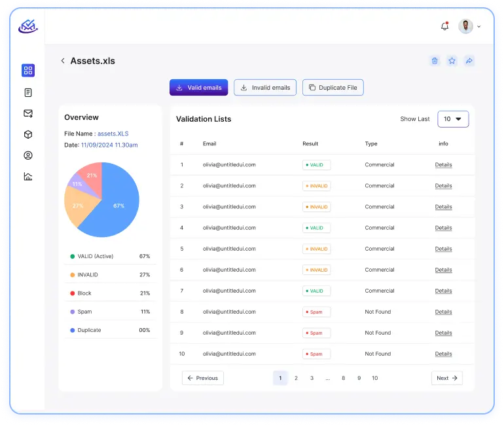Click the Duplicate File button
The width and height of the screenshot is (504, 425).
[333, 88]
